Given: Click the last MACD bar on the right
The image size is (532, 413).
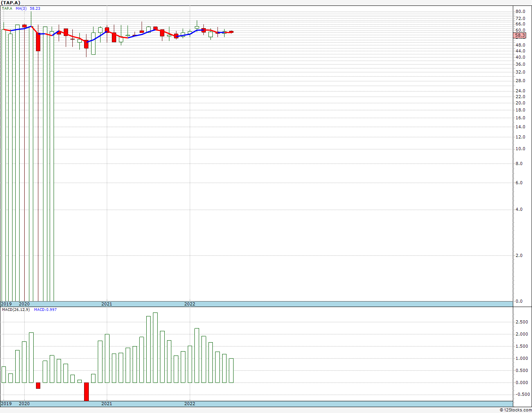Looking at the screenshot, I should pos(231,370).
